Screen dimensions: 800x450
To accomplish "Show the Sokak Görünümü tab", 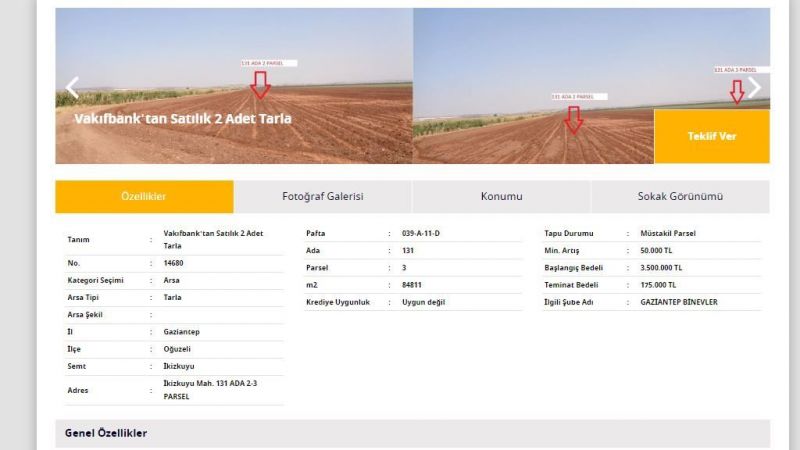I will 680,197.
